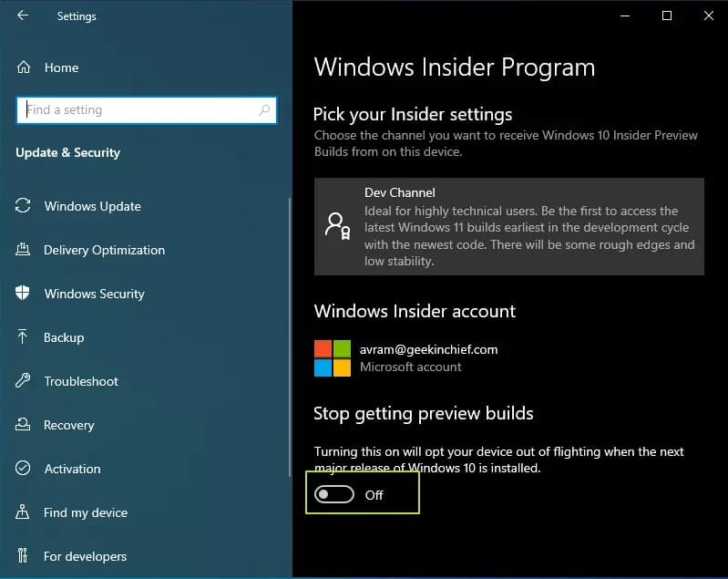Click the Update & Security heading
The height and width of the screenshot is (579, 728).
coord(67,152)
